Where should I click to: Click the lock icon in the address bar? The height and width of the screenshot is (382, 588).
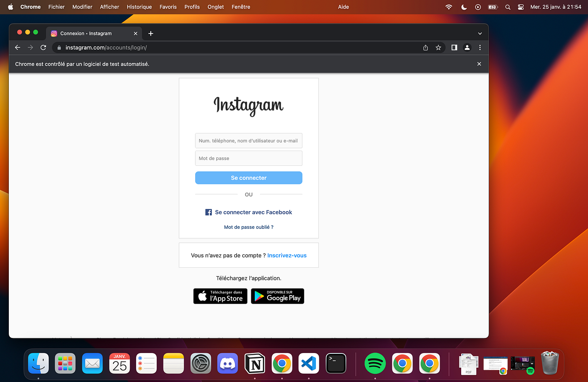(x=59, y=48)
